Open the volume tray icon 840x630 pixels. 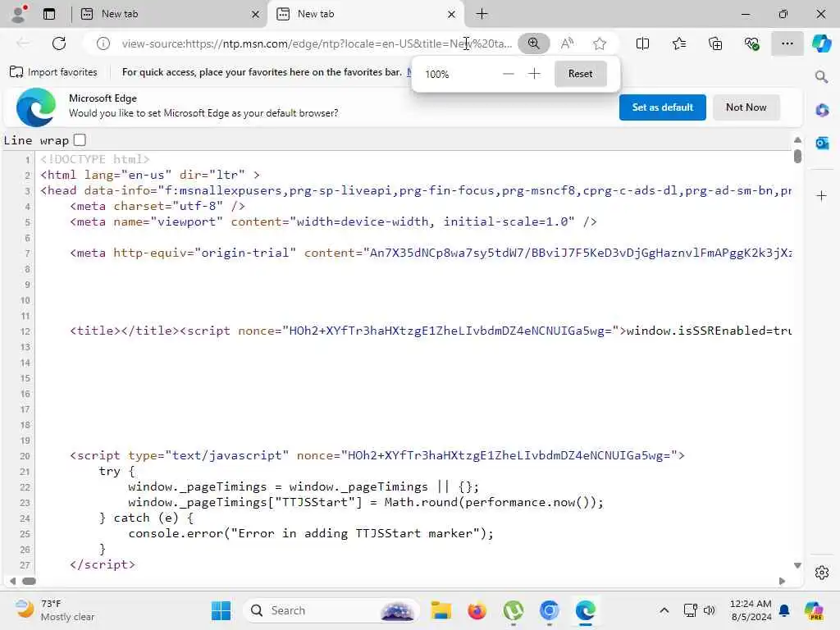tap(710, 610)
